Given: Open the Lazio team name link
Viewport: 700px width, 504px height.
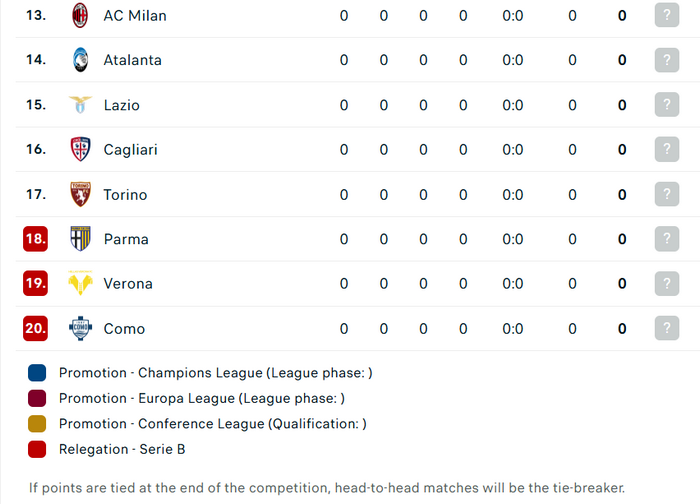Looking at the screenshot, I should 121,105.
